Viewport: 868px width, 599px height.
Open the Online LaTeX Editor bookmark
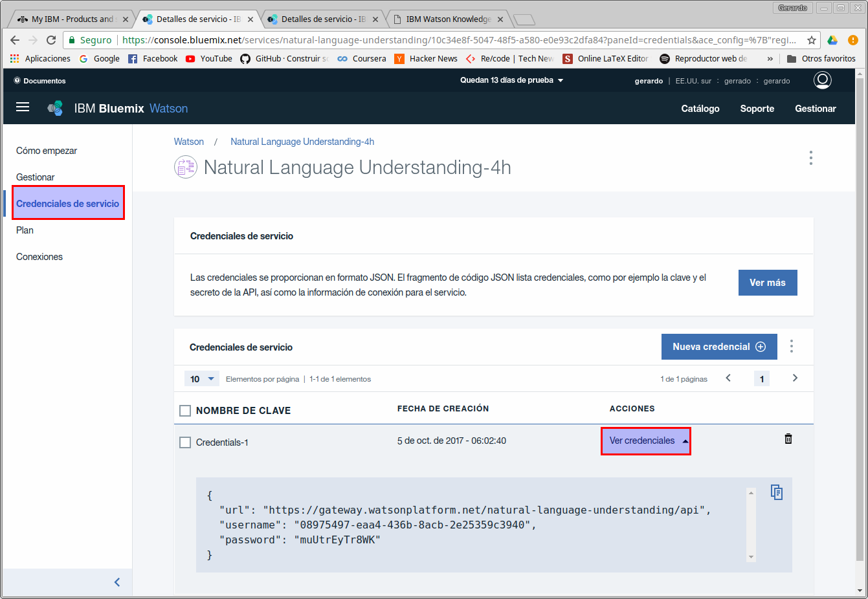[x=606, y=58]
